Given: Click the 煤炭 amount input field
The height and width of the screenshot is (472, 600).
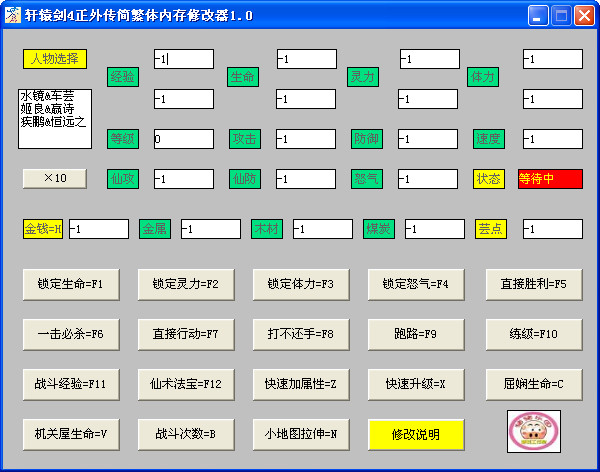Looking at the screenshot, I should tap(435, 229).
